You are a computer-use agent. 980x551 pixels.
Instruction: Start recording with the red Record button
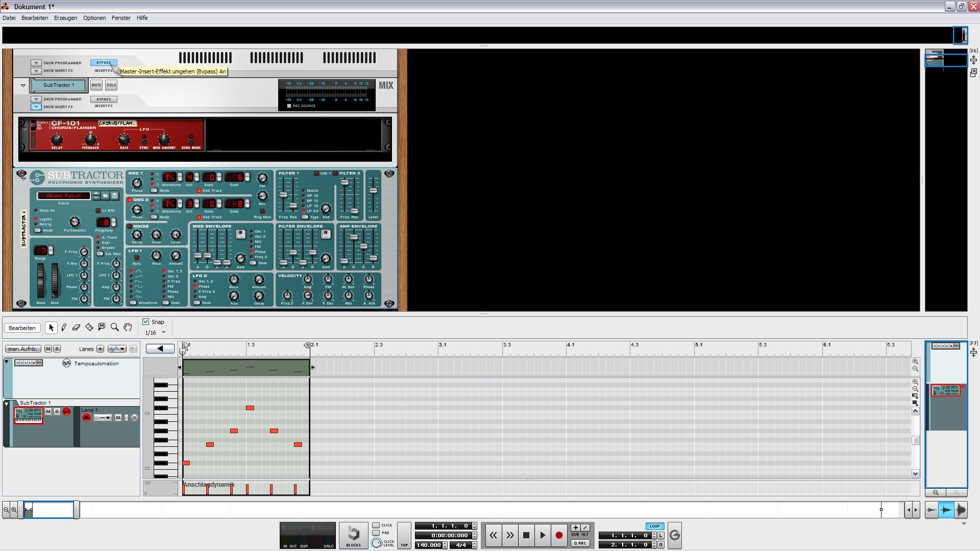click(559, 536)
